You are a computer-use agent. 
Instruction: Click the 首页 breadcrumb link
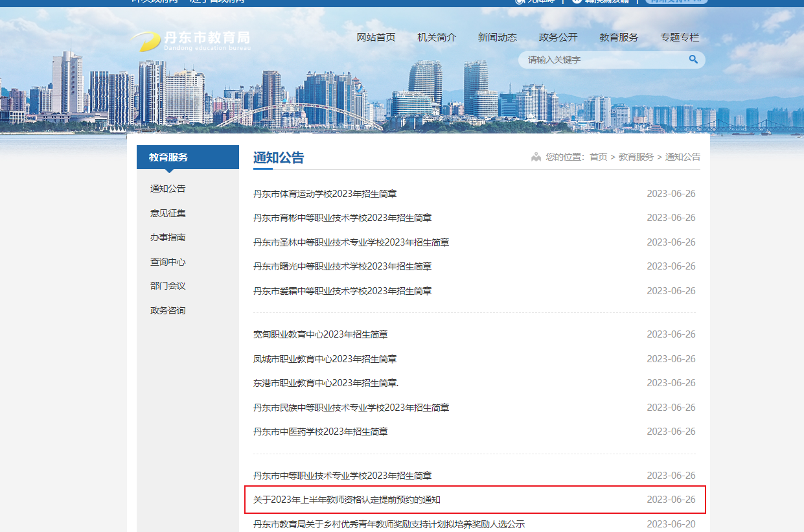[x=598, y=157]
